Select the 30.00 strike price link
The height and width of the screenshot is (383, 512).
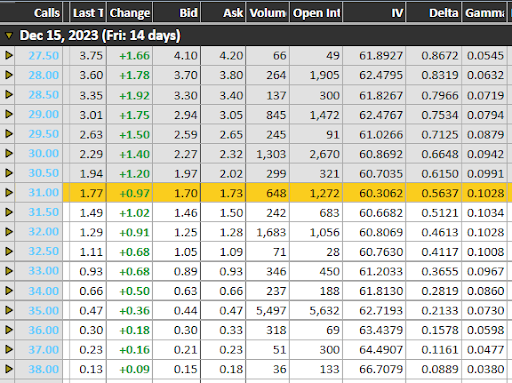pos(44,153)
